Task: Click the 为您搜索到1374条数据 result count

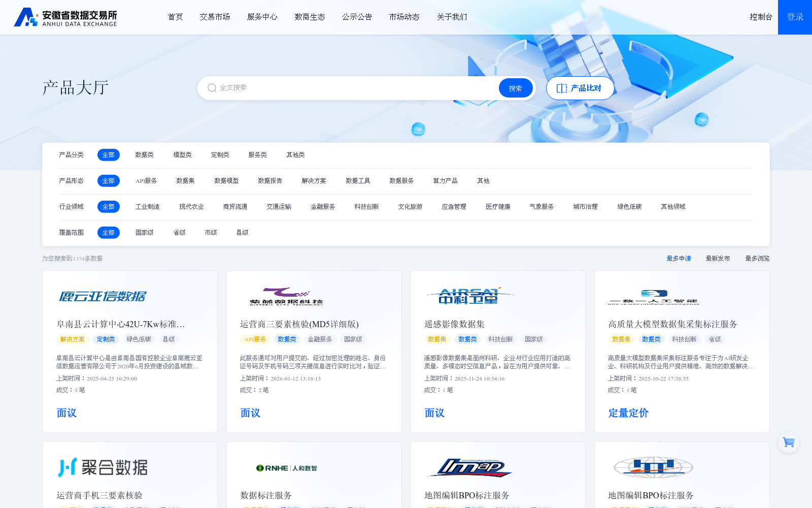Action: [72, 259]
